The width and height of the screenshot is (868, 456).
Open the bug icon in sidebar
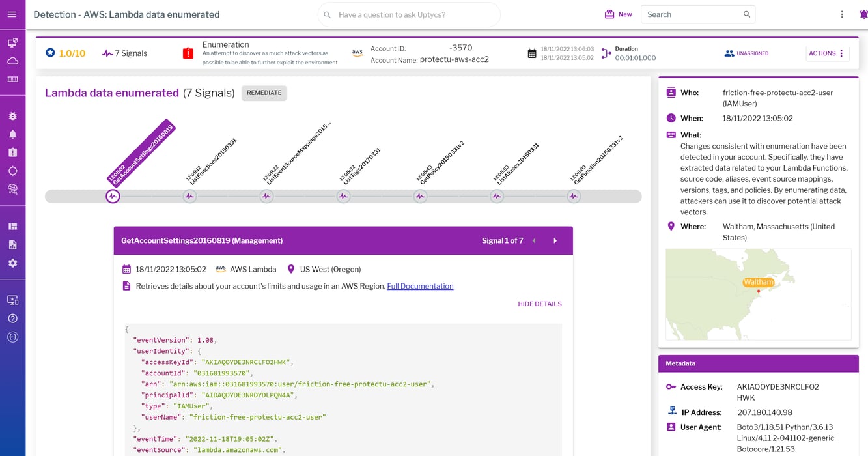point(12,116)
